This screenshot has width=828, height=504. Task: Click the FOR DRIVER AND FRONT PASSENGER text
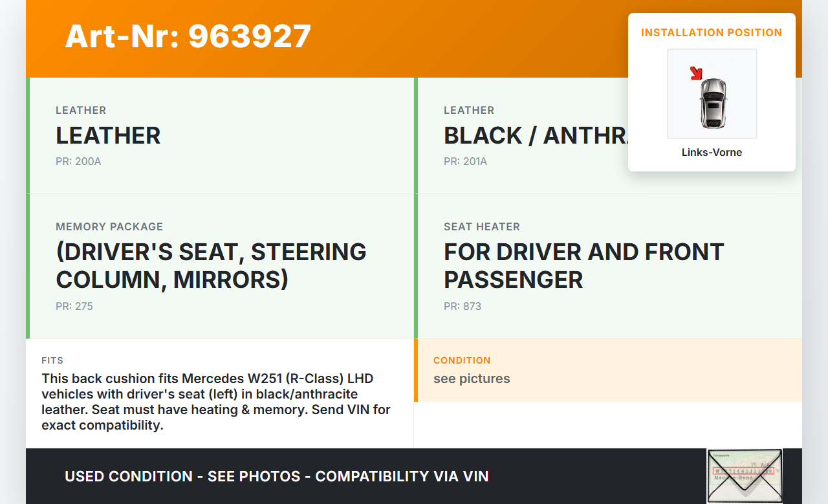tap(583, 265)
